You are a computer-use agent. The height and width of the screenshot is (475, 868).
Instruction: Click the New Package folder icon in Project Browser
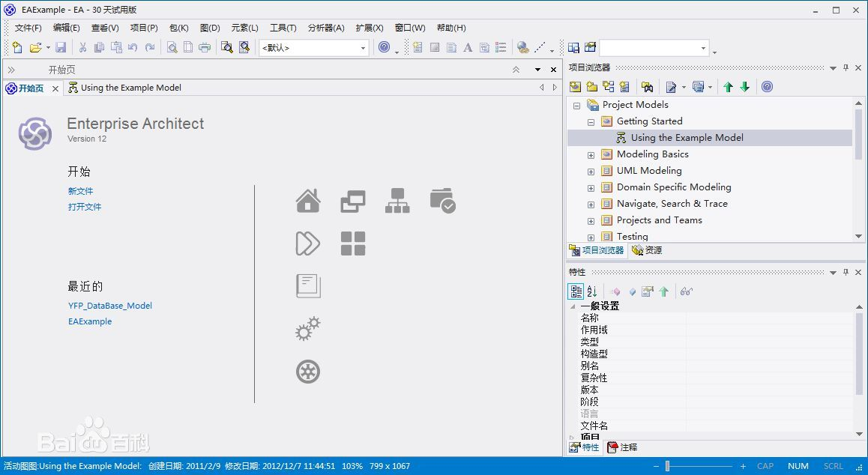click(591, 87)
